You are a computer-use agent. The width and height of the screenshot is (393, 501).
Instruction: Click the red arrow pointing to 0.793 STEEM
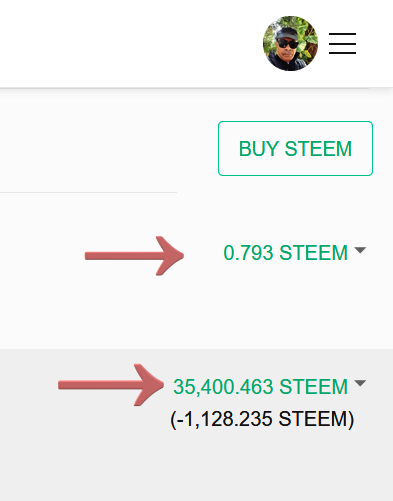pos(134,256)
